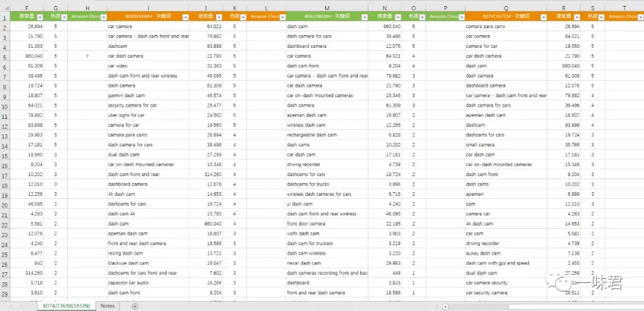Switch to the Notes sheet tab
This screenshot has height=311, width=644.
pyautogui.click(x=107, y=306)
